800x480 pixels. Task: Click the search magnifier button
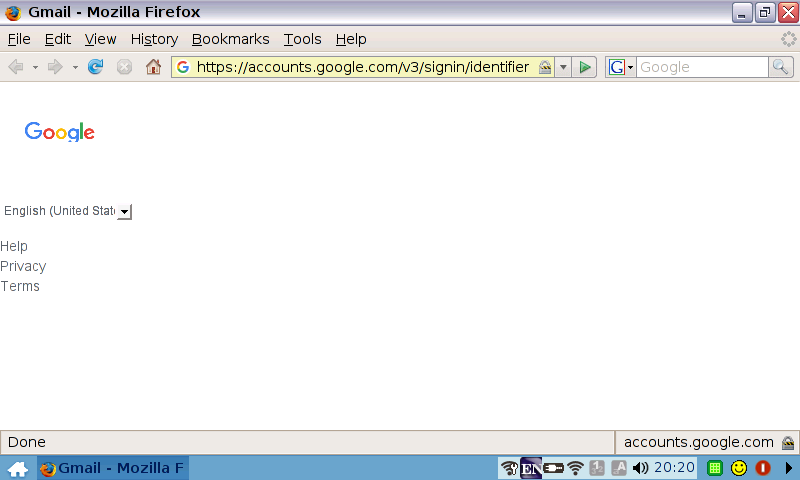pyautogui.click(x=781, y=67)
